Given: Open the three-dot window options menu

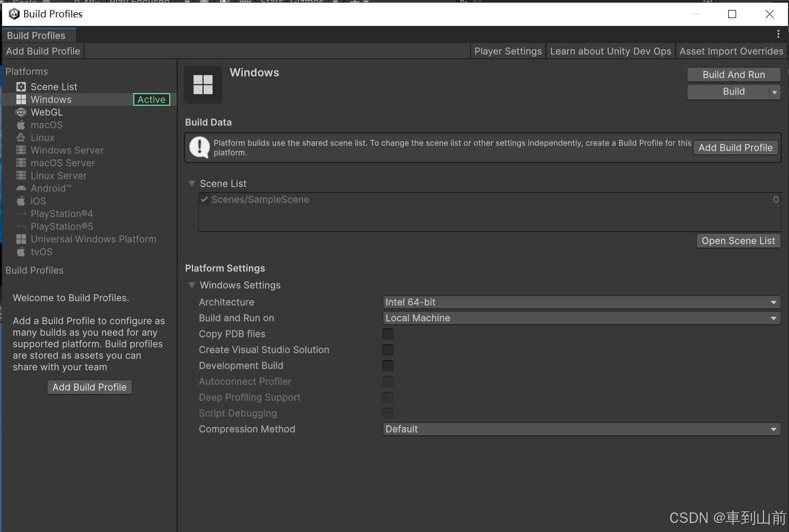Looking at the screenshot, I should [x=778, y=34].
